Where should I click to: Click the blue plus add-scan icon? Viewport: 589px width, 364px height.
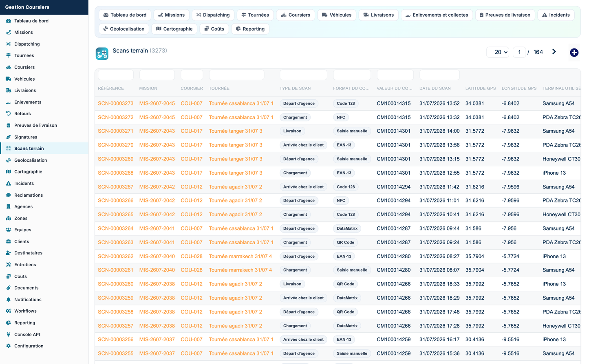click(574, 53)
